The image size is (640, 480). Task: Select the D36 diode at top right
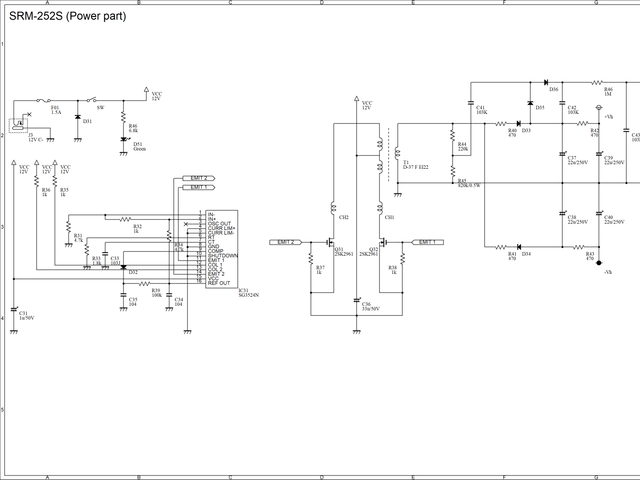click(x=547, y=82)
